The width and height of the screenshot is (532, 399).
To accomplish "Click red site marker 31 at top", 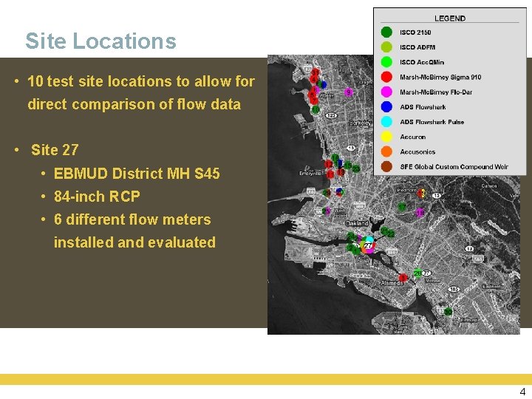I will pyautogui.click(x=316, y=72).
